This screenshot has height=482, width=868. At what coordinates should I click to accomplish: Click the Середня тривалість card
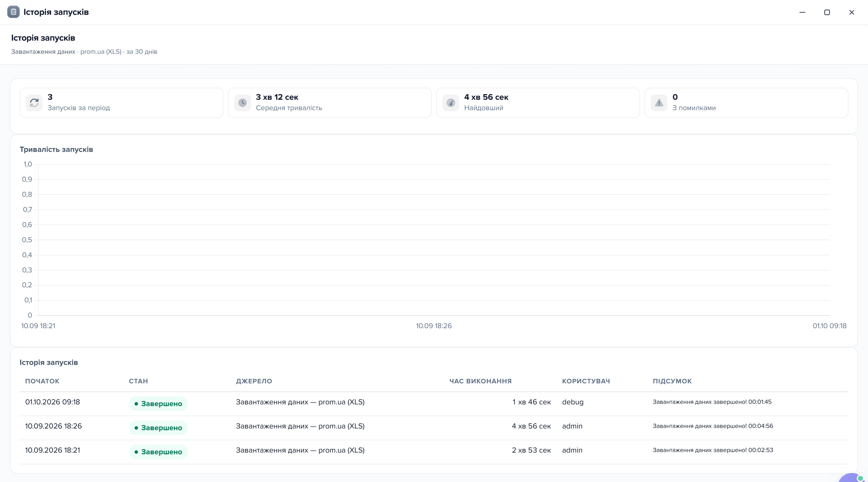pyautogui.click(x=329, y=103)
